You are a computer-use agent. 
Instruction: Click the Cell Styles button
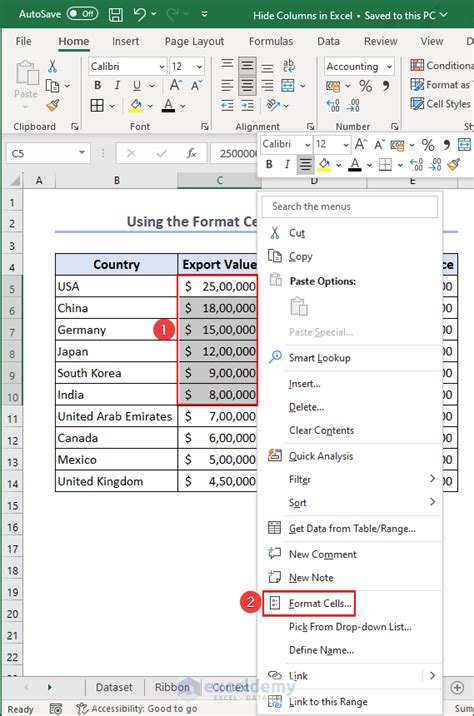(x=440, y=104)
